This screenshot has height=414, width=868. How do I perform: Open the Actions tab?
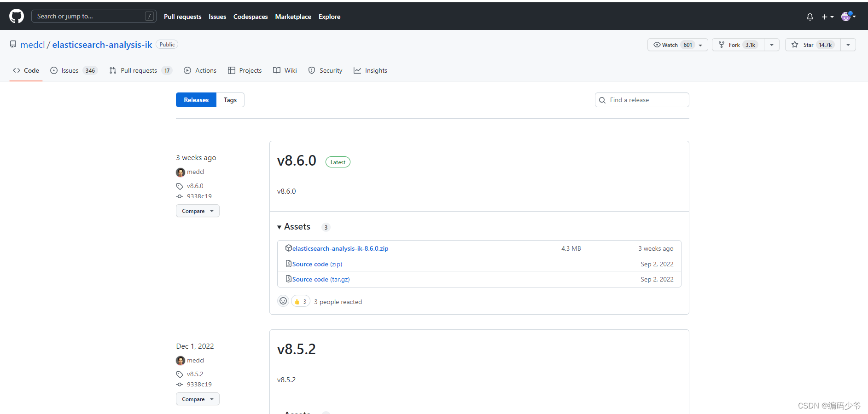[200, 70]
